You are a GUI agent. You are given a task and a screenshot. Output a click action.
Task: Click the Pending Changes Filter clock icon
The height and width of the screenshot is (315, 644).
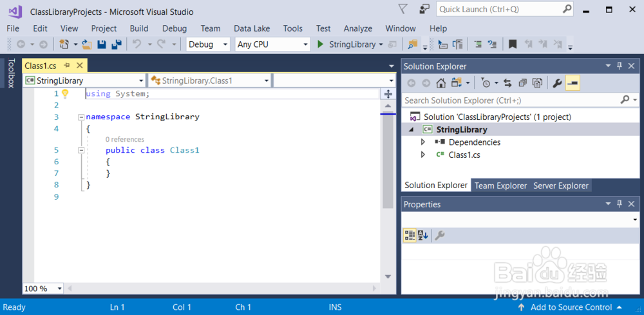pyautogui.click(x=486, y=83)
